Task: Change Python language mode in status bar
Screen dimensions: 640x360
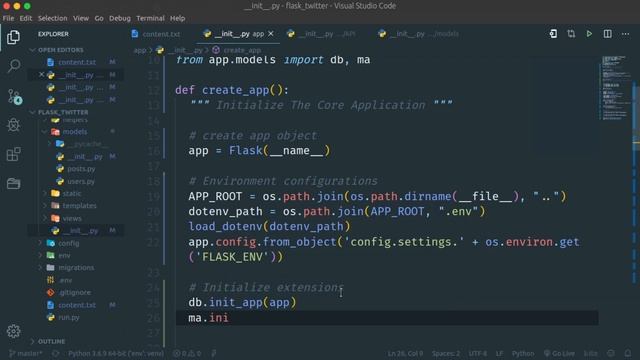Action: (523, 353)
